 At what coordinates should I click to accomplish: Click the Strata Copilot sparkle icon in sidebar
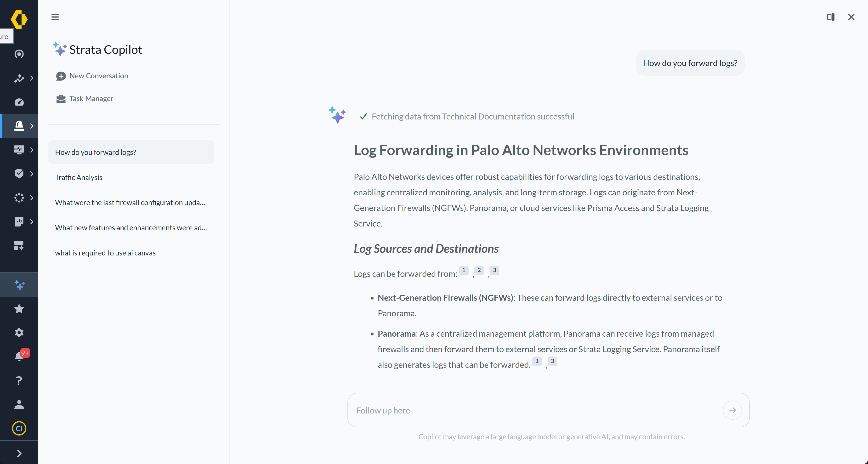pos(19,285)
